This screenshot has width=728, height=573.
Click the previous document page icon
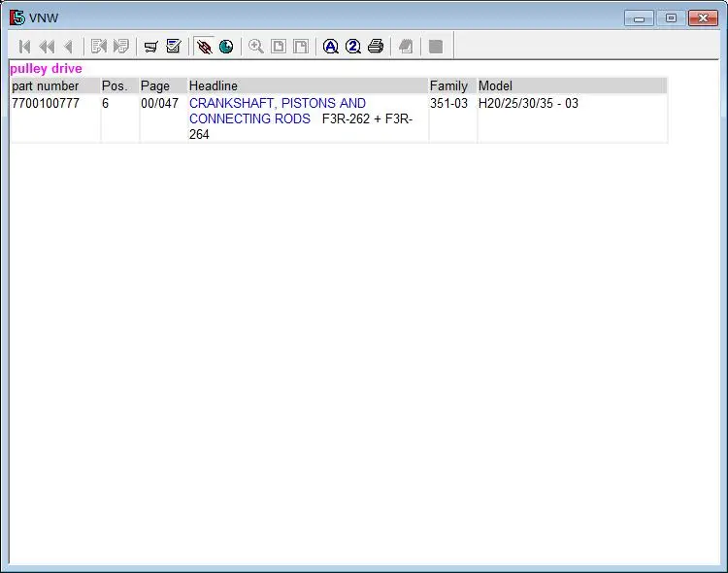[99, 47]
